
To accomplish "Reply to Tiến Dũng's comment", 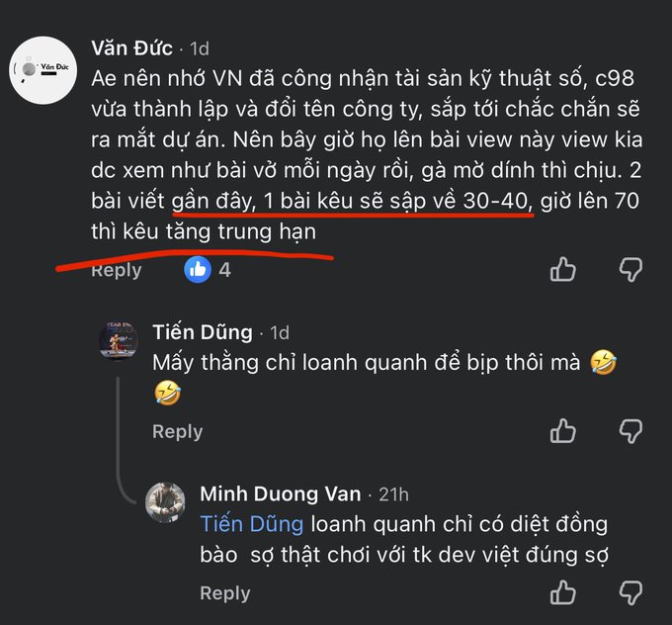I will click(177, 431).
